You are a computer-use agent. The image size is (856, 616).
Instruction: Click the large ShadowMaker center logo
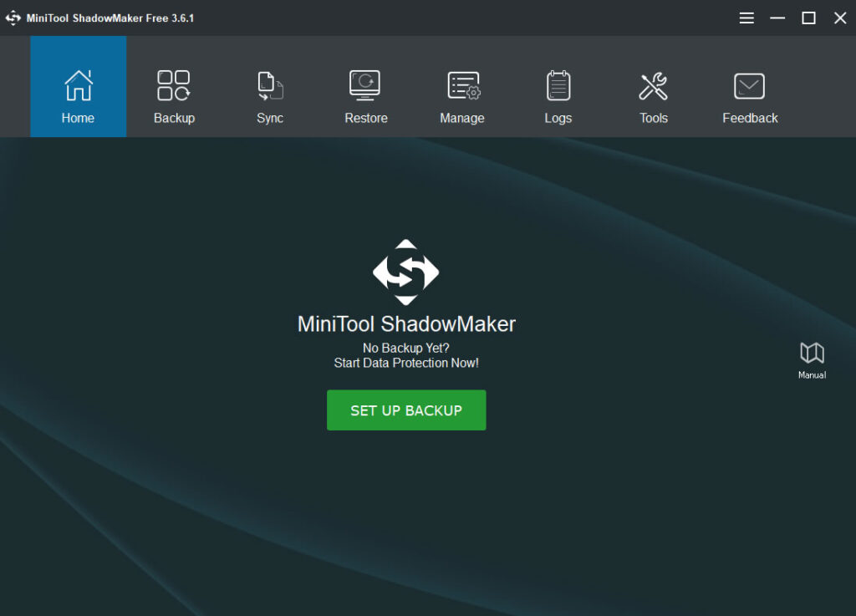pyautogui.click(x=406, y=272)
